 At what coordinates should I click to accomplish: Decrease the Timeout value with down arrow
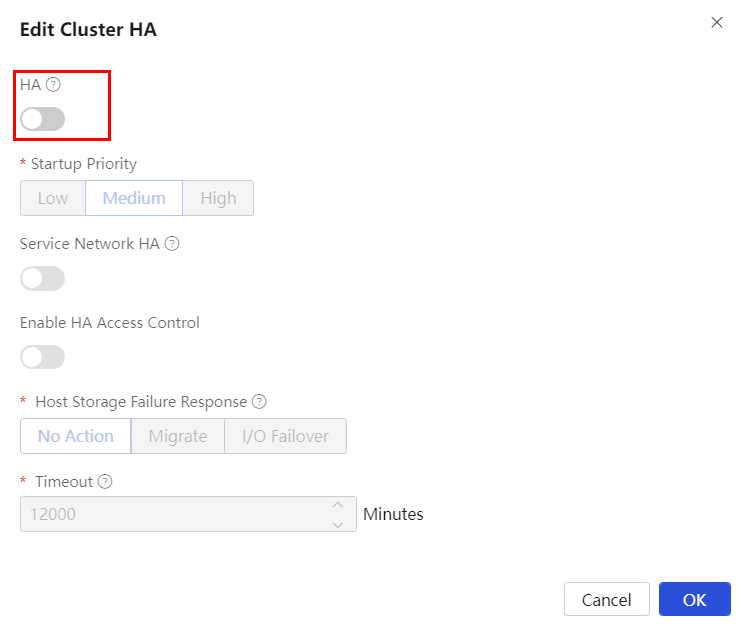click(338, 525)
